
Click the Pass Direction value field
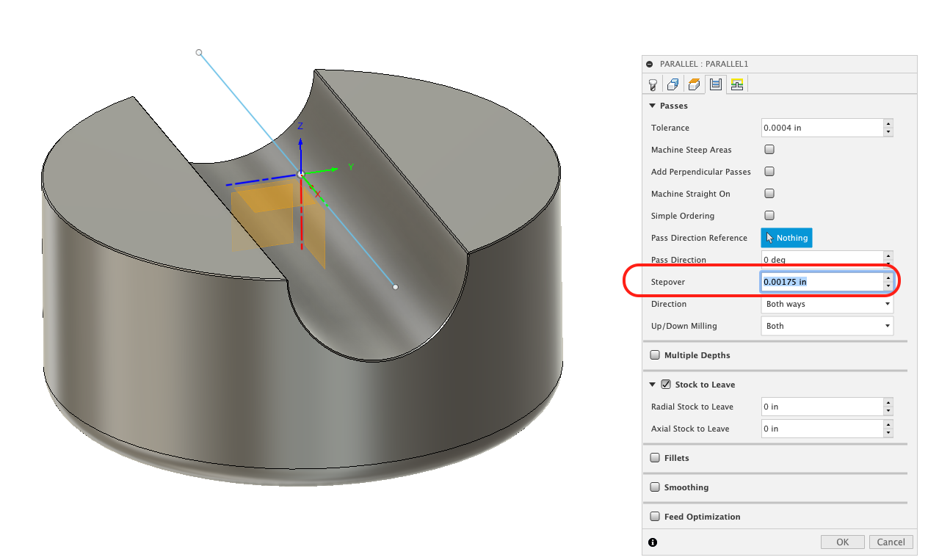pos(822,260)
